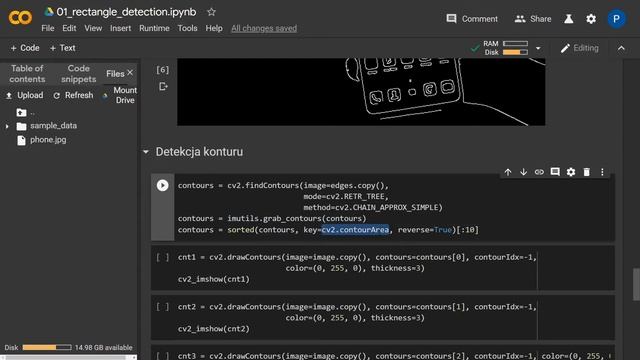Image resolution: width=640 pixels, height=360 pixels.
Task: Move the cell up with arrow icon
Action: tap(508, 172)
